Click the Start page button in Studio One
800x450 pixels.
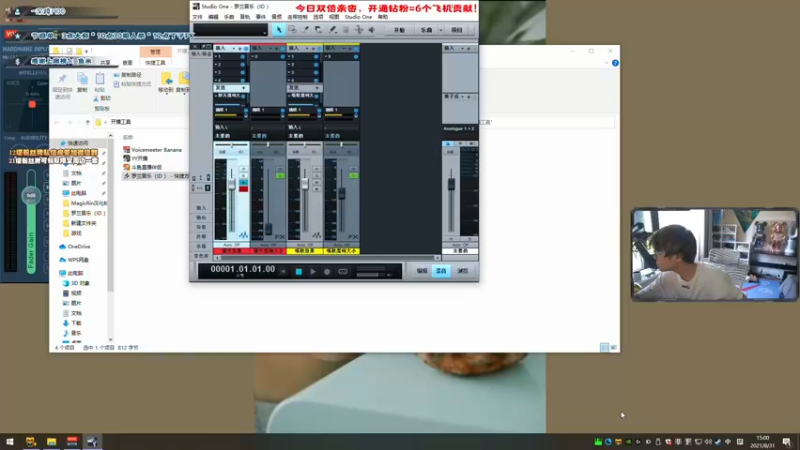(x=399, y=30)
